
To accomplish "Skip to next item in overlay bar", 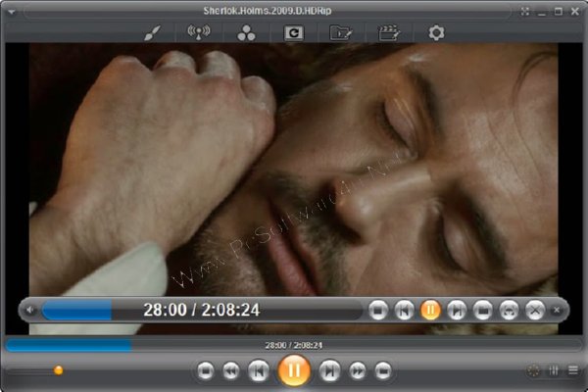I will click(x=457, y=311).
